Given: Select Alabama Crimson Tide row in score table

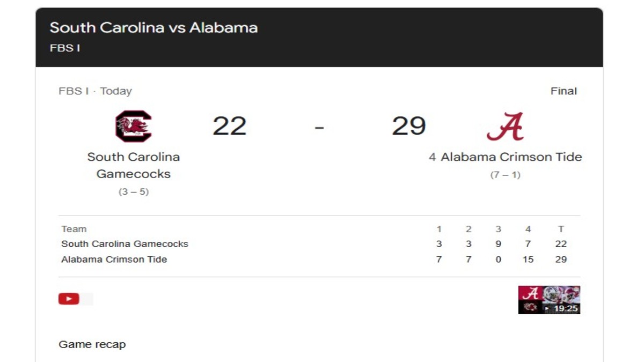Looking at the screenshot, I should (114, 260).
